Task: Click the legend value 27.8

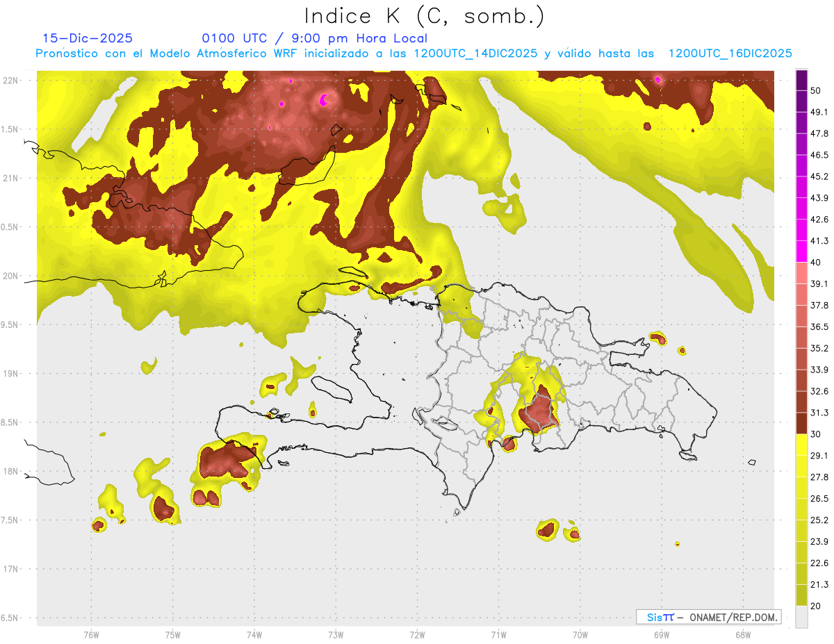Action: 819,477
